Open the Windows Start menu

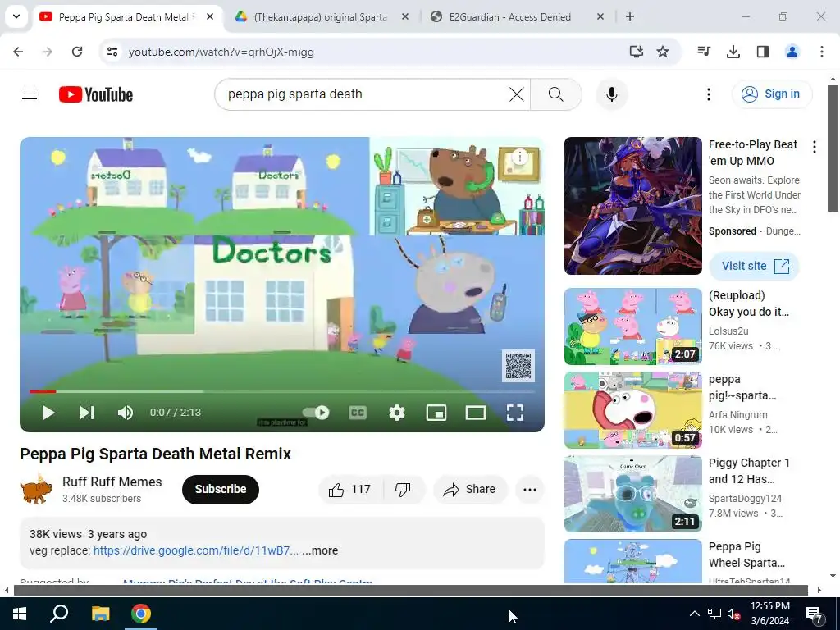(x=20, y=614)
